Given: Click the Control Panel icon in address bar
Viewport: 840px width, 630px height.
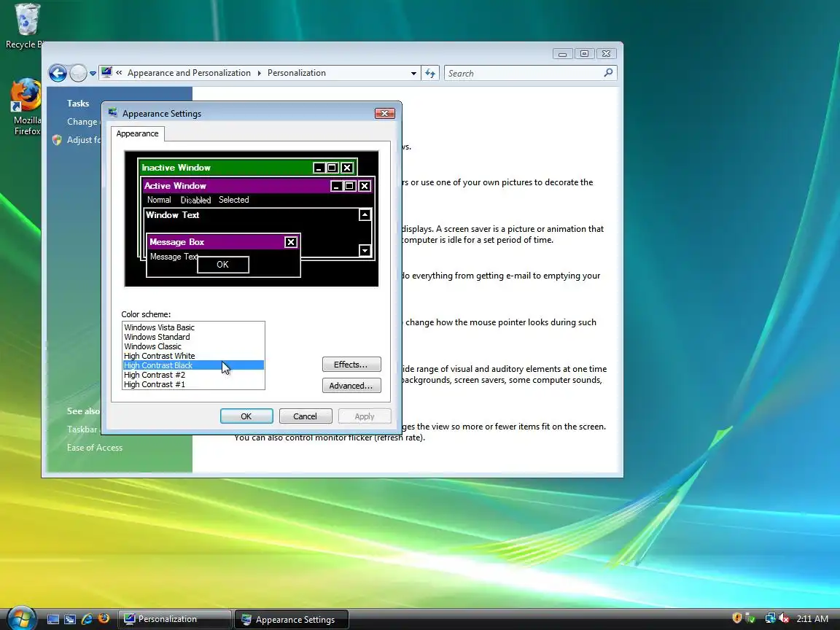Looking at the screenshot, I should coord(106,72).
